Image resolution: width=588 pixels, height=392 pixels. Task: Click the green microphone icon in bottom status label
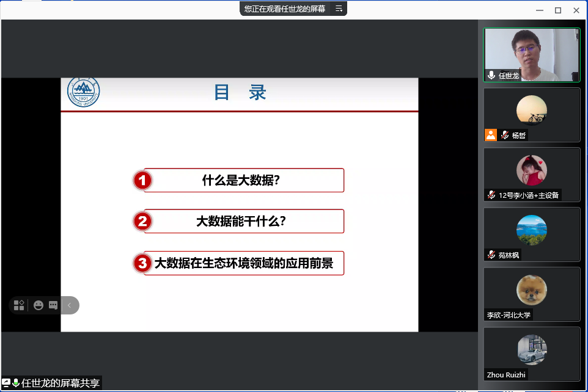[x=16, y=383]
